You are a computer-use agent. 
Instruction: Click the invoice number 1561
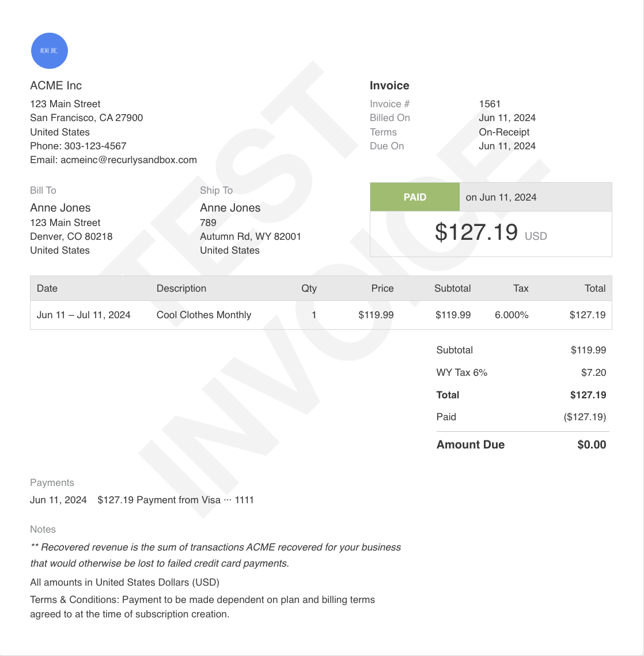pyautogui.click(x=490, y=104)
